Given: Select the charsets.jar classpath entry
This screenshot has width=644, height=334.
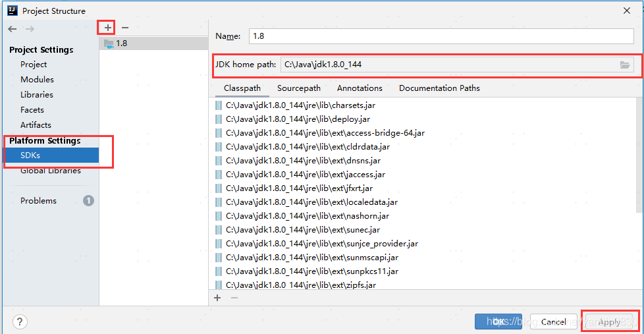Looking at the screenshot, I should 301,105.
